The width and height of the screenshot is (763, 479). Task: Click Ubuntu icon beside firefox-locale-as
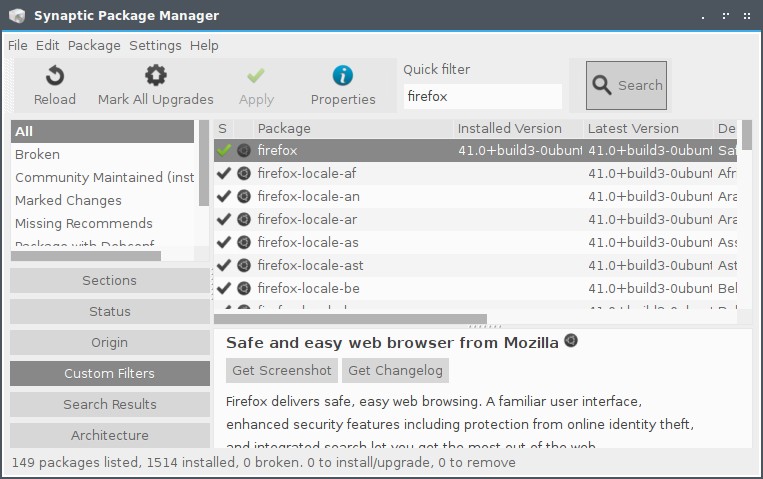(x=244, y=242)
